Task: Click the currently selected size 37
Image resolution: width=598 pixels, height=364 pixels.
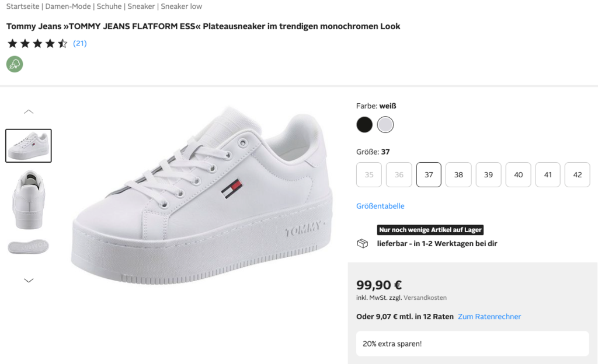Action: (429, 174)
